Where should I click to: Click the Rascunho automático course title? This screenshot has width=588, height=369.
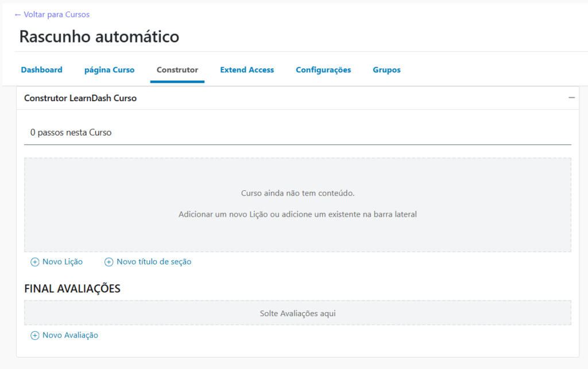coord(99,37)
